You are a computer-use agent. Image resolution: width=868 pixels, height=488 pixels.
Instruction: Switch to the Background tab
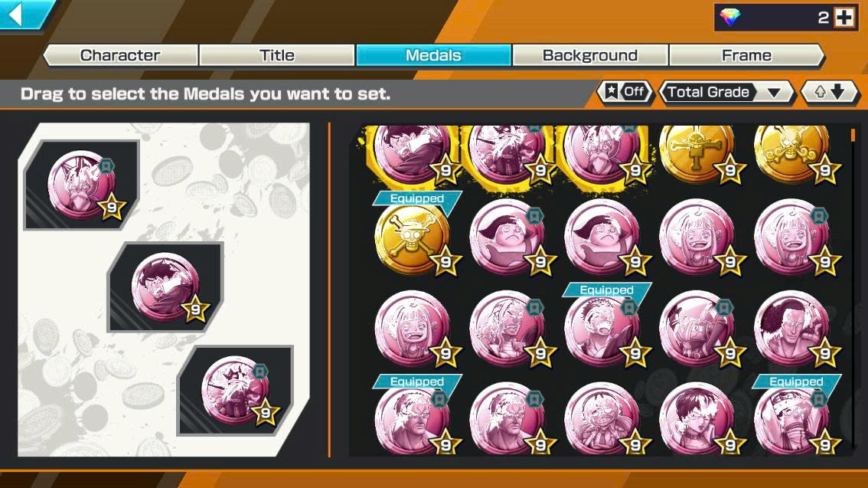click(x=590, y=55)
